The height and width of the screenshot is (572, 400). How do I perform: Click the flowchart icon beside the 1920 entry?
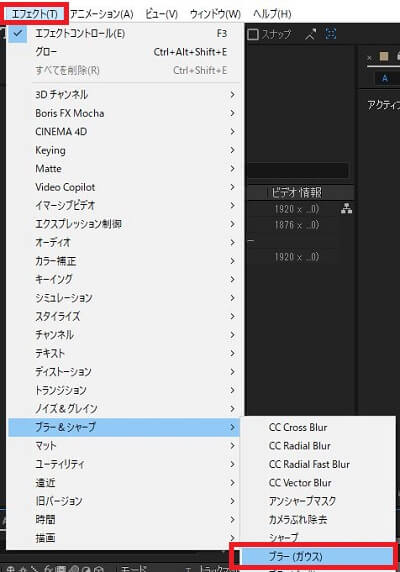(x=346, y=209)
